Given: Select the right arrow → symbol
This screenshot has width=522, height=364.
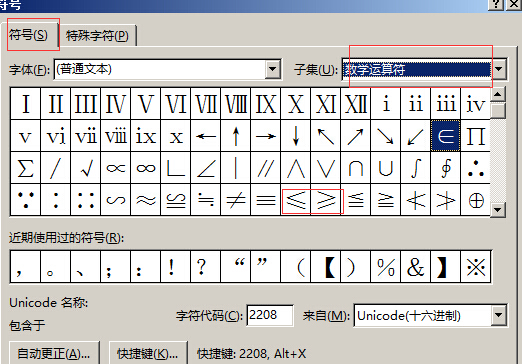Looking at the screenshot, I should 266,136.
